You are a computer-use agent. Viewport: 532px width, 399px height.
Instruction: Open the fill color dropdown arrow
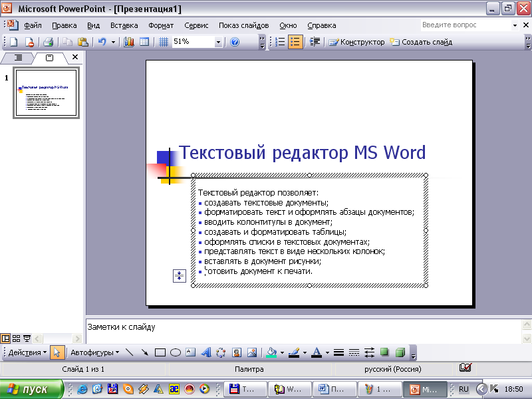[x=282, y=353]
